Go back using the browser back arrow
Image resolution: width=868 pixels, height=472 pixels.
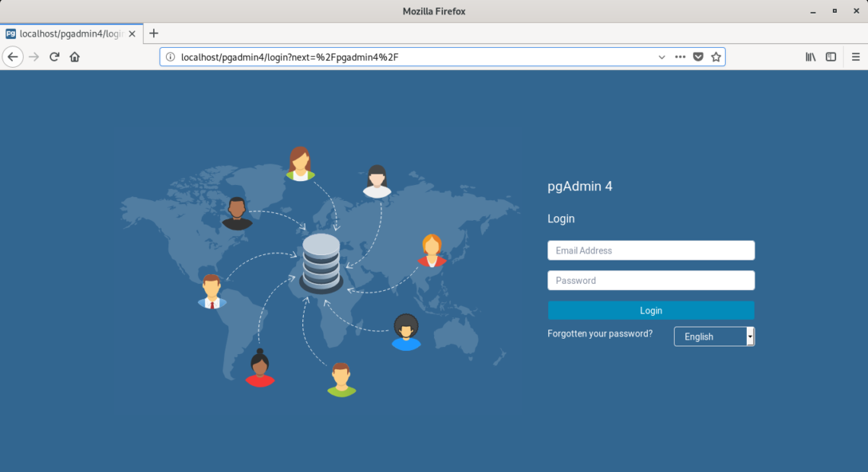click(x=13, y=57)
